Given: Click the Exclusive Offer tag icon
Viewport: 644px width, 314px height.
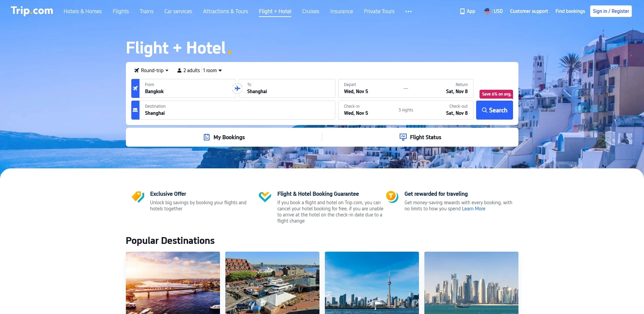Looking at the screenshot, I should coord(138,196).
